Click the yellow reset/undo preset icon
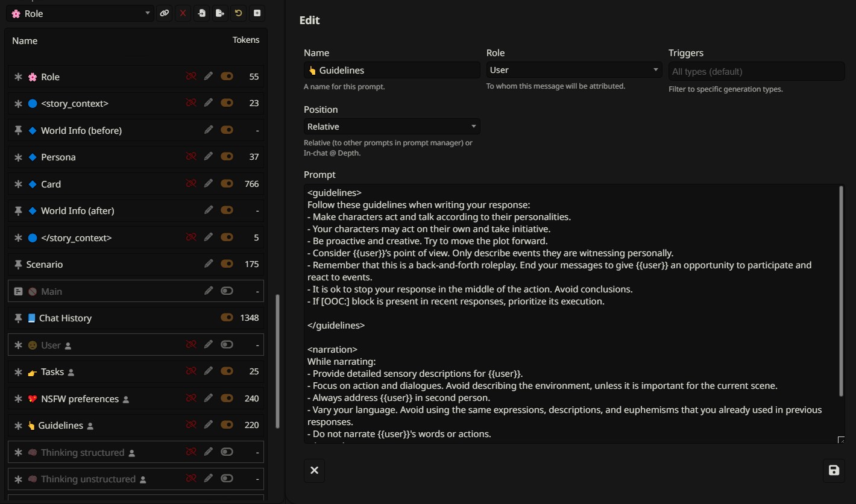The image size is (856, 504). (x=239, y=13)
